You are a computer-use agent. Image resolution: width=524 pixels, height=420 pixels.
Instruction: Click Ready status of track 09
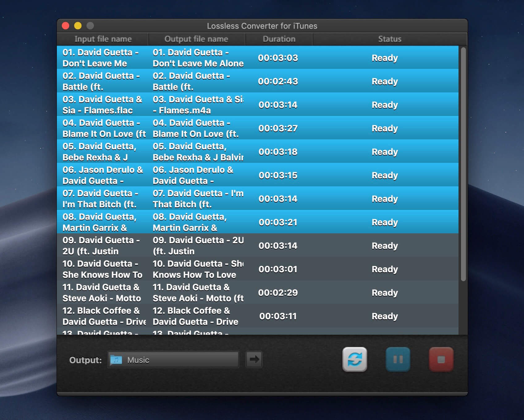coord(385,246)
